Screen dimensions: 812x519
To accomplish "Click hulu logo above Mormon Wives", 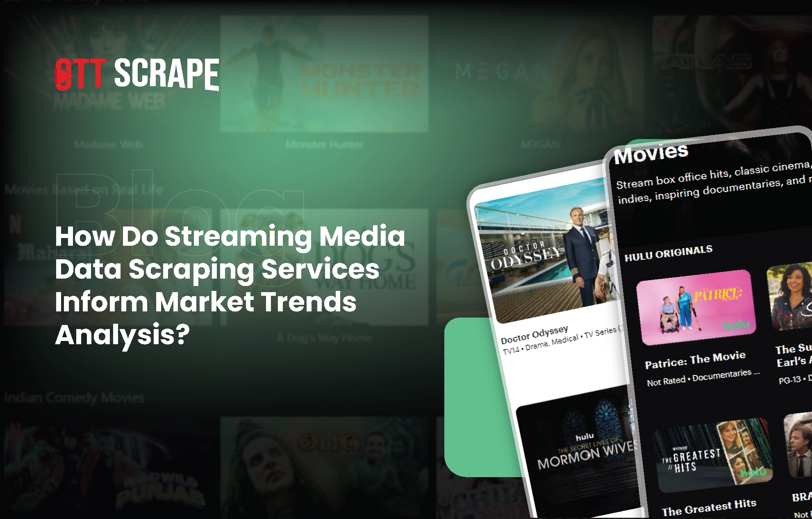I will click(585, 437).
